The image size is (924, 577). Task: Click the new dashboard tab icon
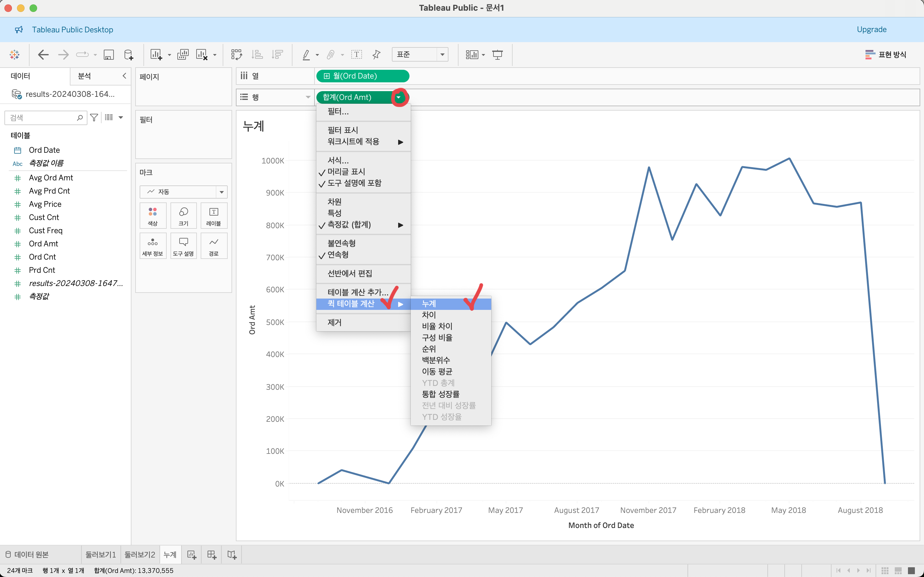[x=212, y=554]
